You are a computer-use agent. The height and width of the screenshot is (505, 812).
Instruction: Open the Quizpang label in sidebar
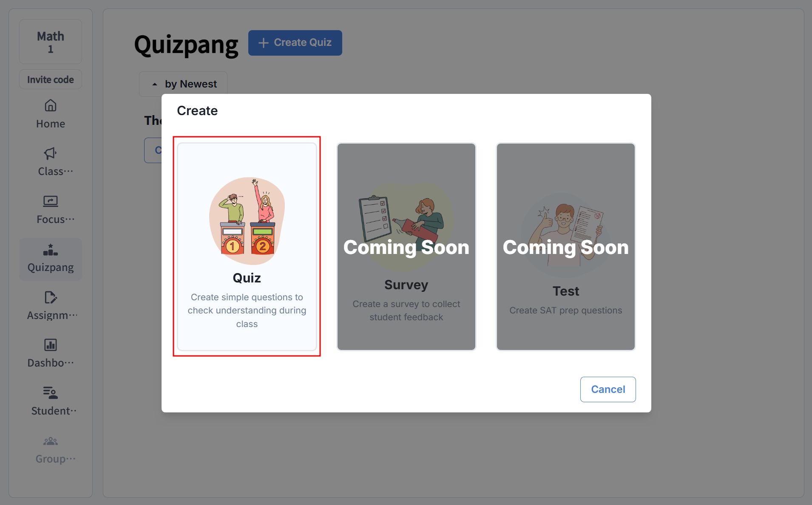[x=51, y=267]
